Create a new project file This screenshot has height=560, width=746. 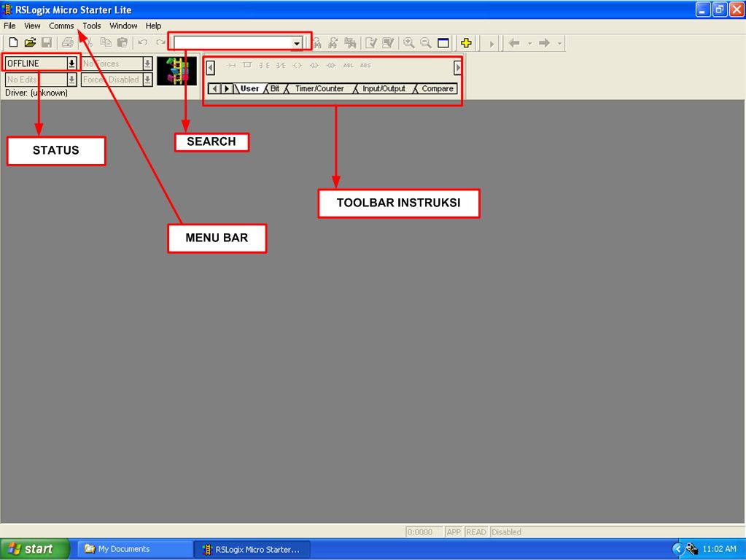(13, 42)
